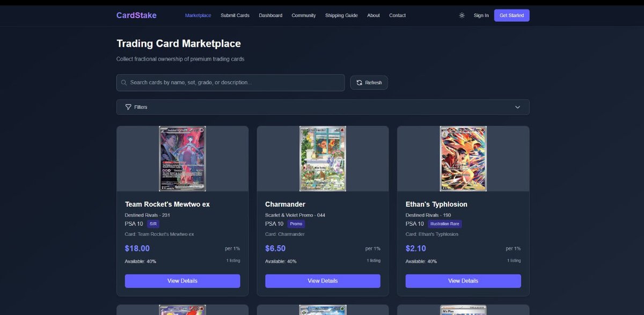The width and height of the screenshot is (644, 315).
Task: Switch to the Submit Cards page
Action: (x=235, y=15)
